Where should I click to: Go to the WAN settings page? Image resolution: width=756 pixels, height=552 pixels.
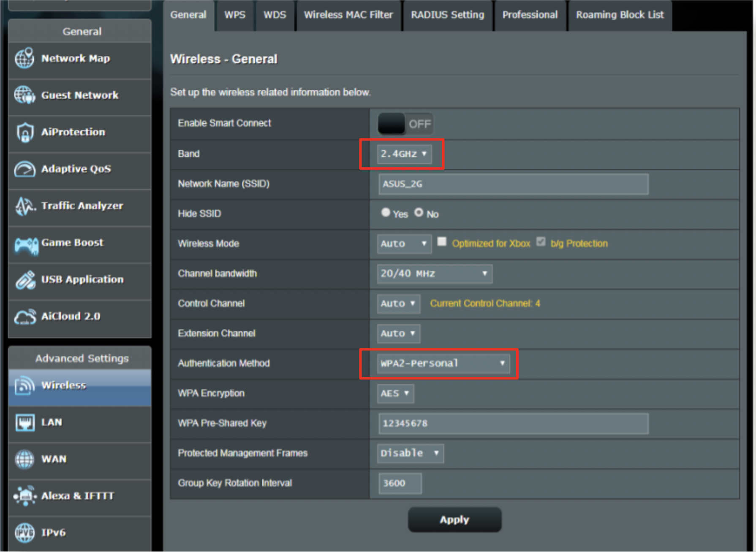[54, 459]
